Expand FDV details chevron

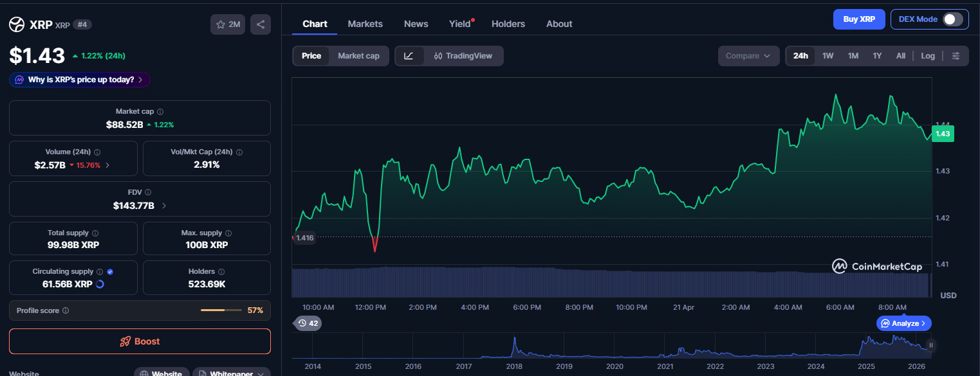point(164,206)
